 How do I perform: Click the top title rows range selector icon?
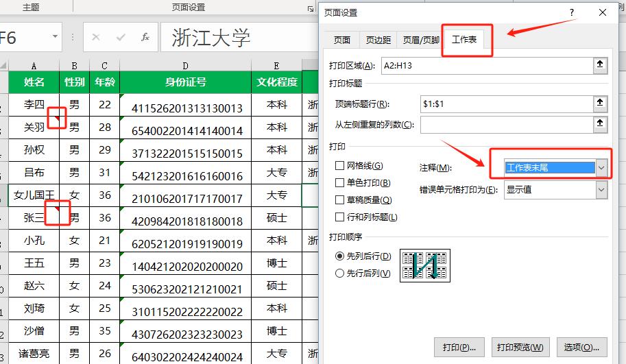[600, 104]
